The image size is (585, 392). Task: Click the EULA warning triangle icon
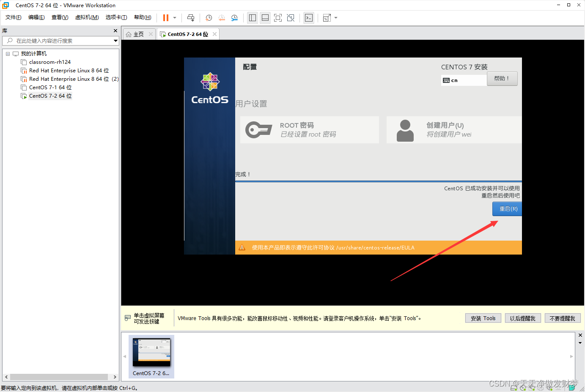pos(242,248)
